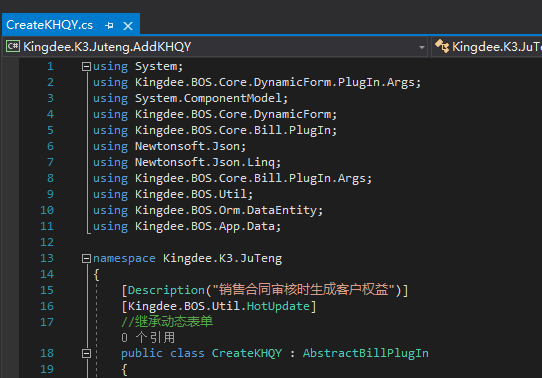542x378 pixels.
Task: Click line number 12 in the gutter
Action: click(x=47, y=242)
